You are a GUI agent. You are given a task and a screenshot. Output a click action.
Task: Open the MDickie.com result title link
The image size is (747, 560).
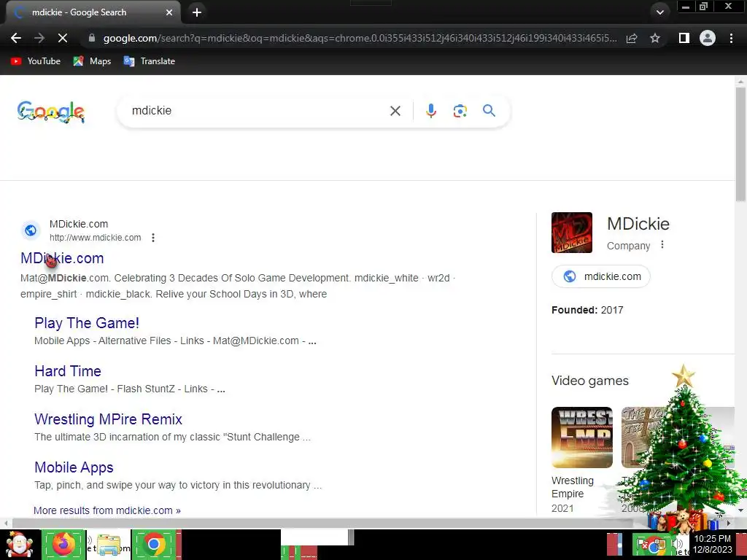coord(62,258)
